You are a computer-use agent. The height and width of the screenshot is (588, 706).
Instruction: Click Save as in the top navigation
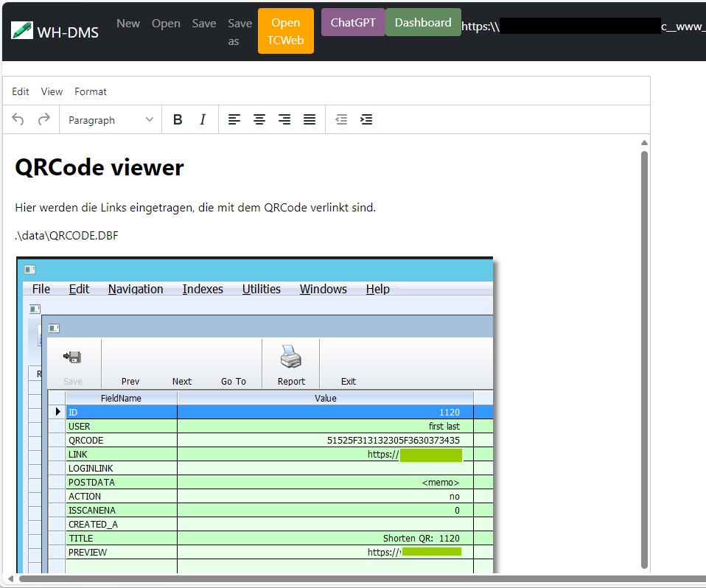click(x=240, y=32)
